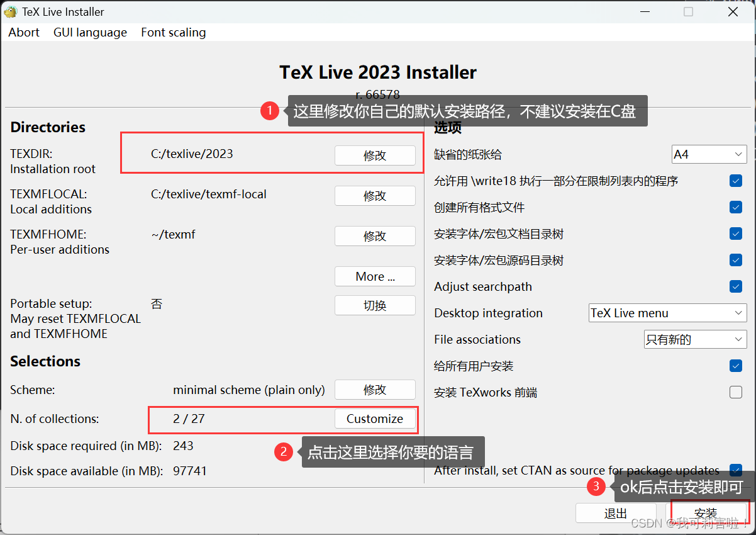Image resolution: width=756 pixels, height=535 pixels.
Task: Click 切换 to toggle Portable setup
Action: 375,305
